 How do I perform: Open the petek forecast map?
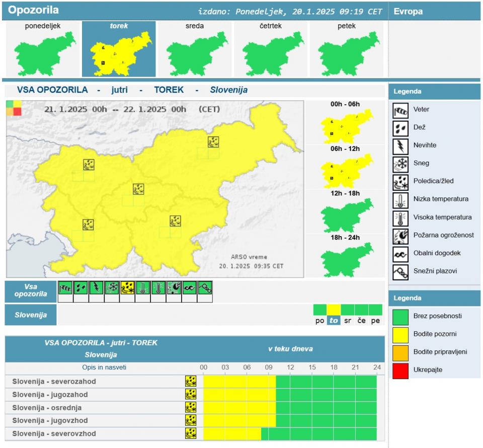347,49
